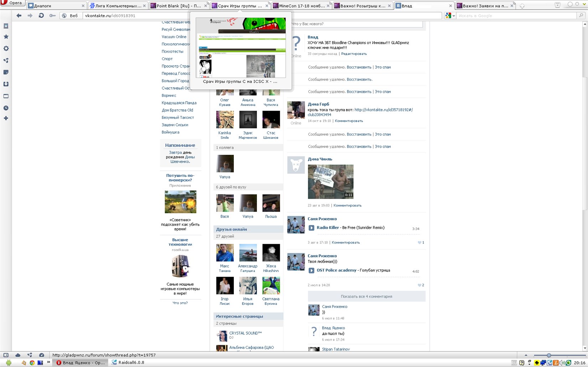
Task: Open Raidcall6.0.8 from the taskbar
Action: (128, 363)
